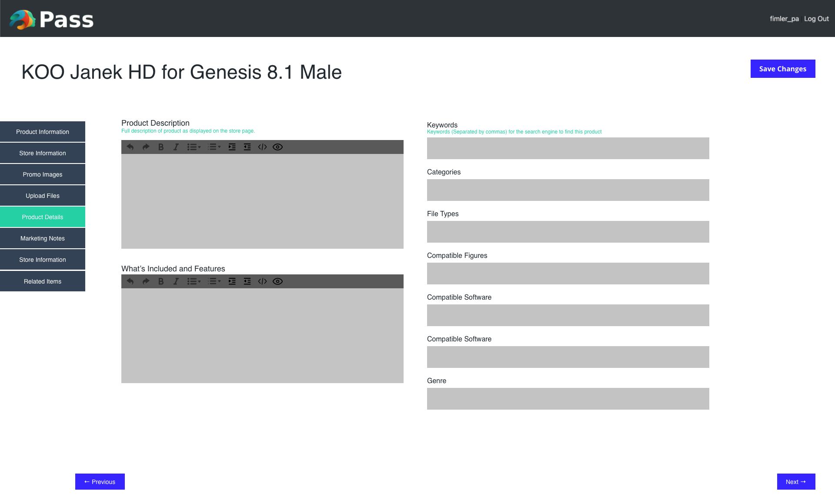Image resolution: width=835 pixels, height=504 pixels.
Task: Focus the File Types field
Action: [x=568, y=232]
